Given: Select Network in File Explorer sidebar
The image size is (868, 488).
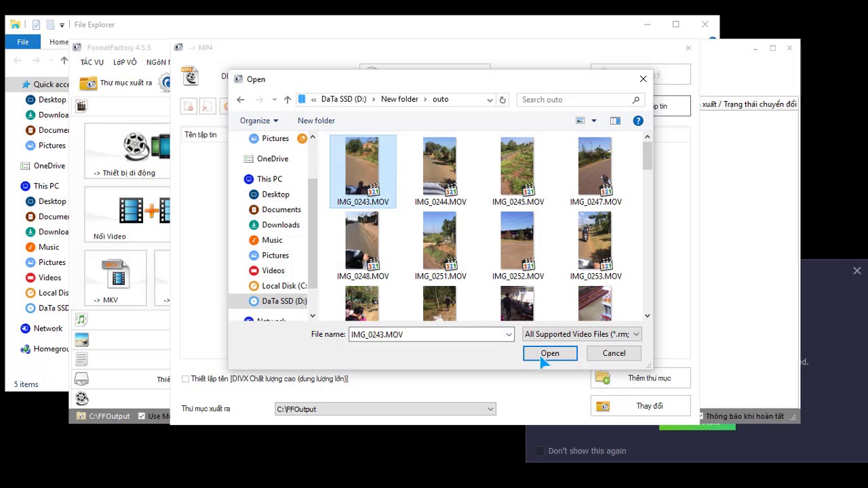Looking at the screenshot, I should (47, 328).
